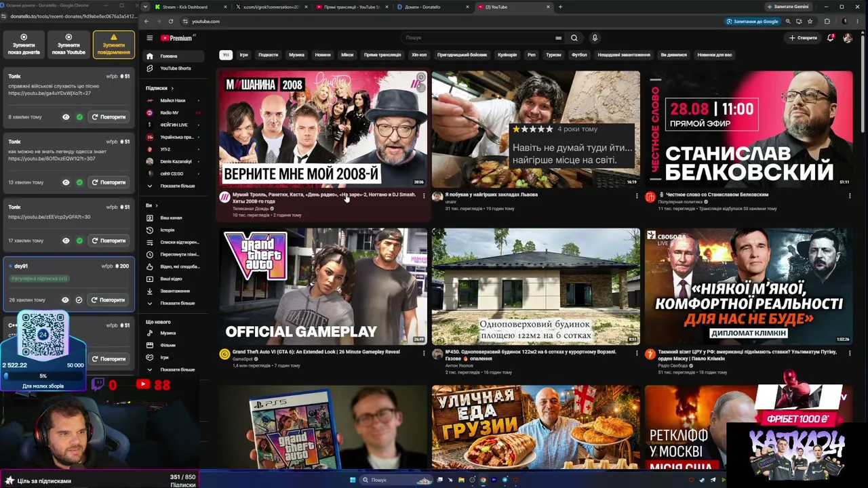Switch to the Stream - Kick Dashboard tab
Screen dimensions: 868x488
[190, 7]
